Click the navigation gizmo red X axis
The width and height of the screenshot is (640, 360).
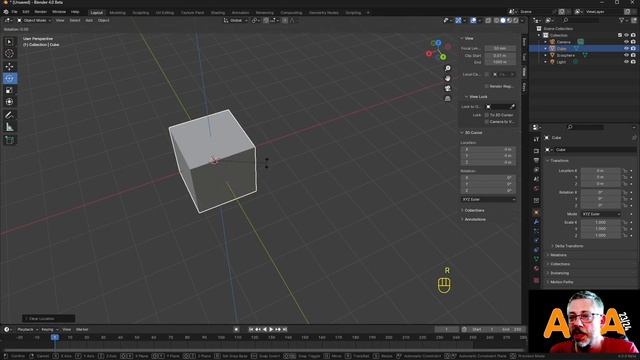[x=429, y=53]
